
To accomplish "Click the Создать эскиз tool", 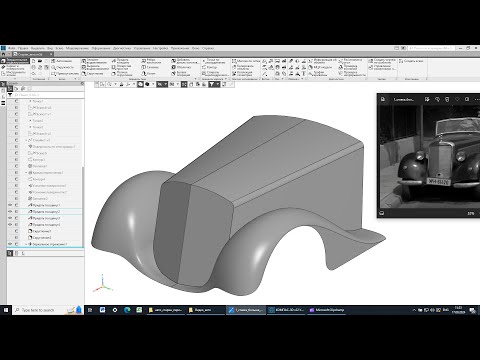I will pyautogui.click(x=411, y=61).
